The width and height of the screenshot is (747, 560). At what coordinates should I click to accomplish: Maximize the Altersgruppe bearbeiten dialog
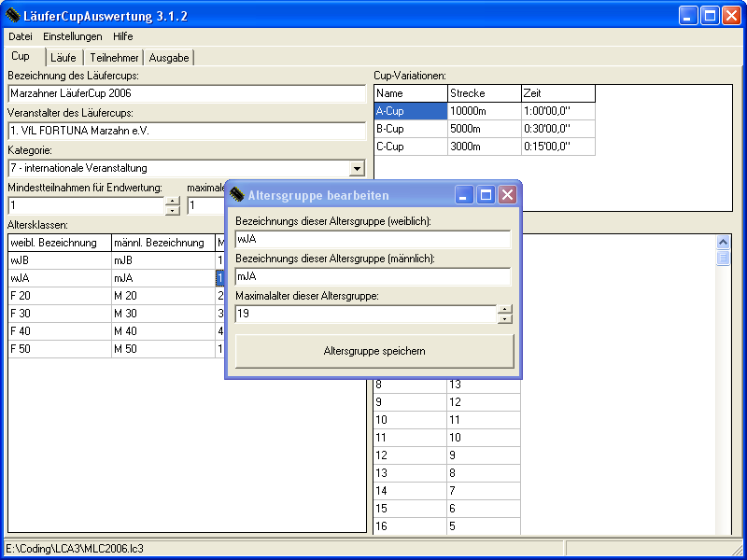point(486,195)
